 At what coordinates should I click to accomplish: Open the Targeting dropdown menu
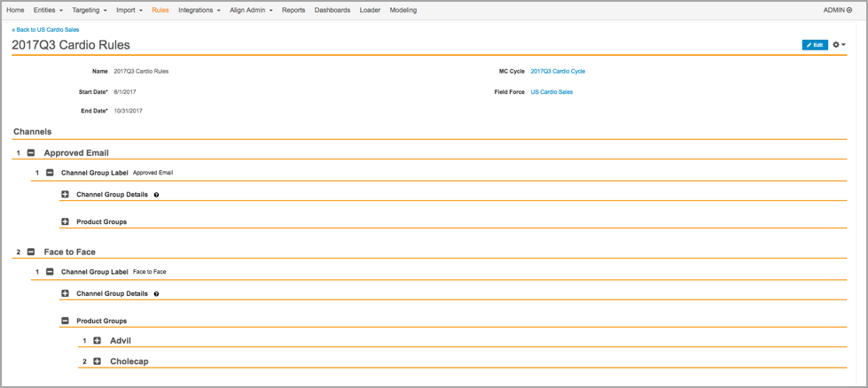coord(89,11)
